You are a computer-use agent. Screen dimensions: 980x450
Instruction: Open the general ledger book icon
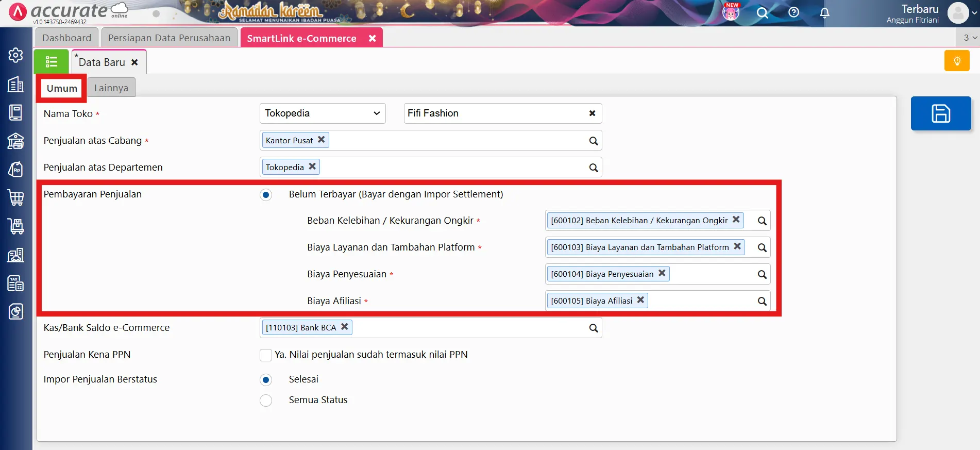pos(15,112)
